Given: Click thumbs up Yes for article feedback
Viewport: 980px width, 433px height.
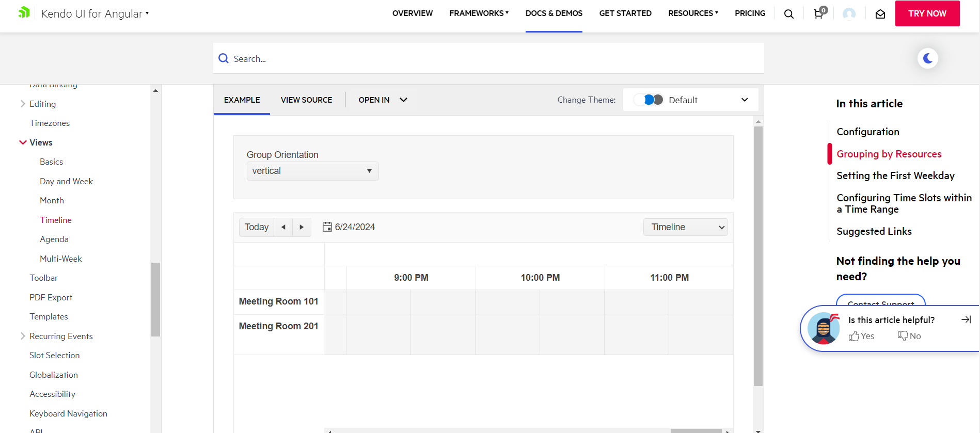Looking at the screenshot, I should pyautogui.click(x=861, y=336).
